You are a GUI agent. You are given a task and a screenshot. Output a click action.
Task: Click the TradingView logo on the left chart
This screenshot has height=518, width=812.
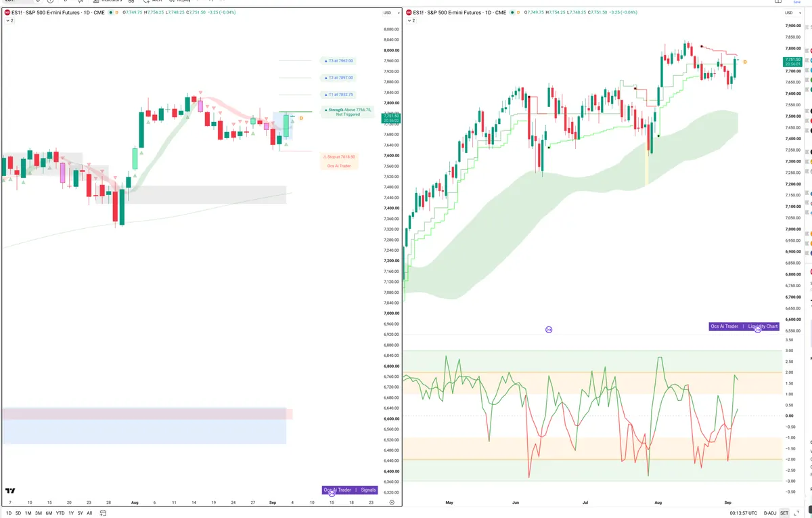coord(10,491)
